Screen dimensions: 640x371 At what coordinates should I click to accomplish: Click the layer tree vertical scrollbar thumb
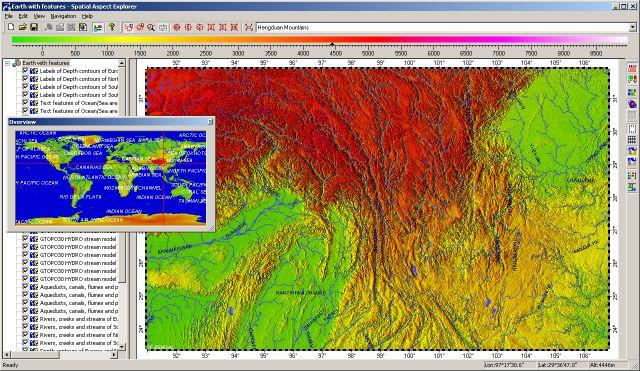(122, 258)
